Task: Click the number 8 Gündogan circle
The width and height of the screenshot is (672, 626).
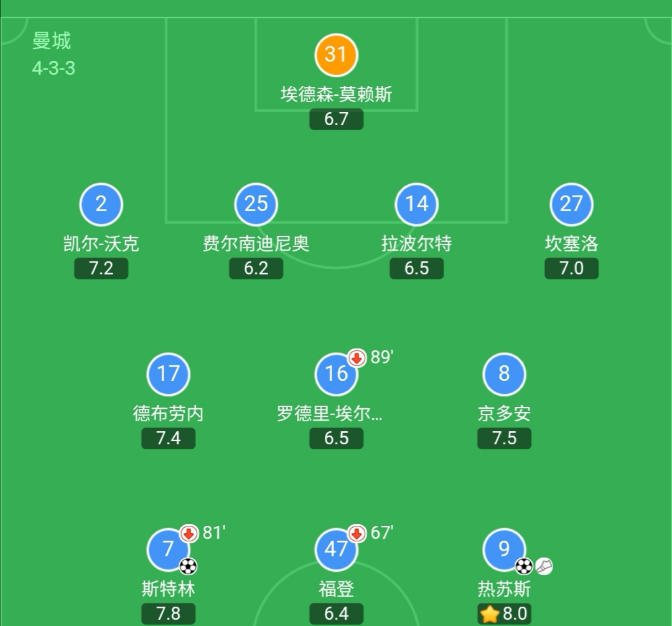Action: pos(504,374)
